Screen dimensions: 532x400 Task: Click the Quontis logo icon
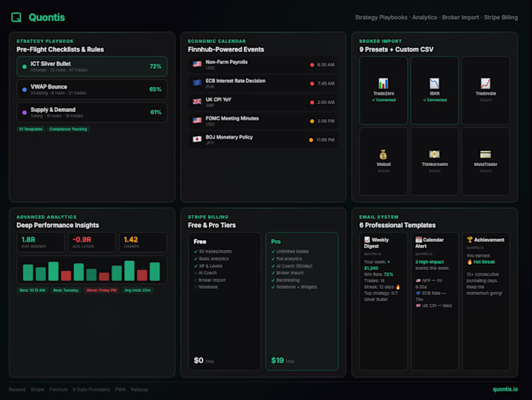(16, 17)
